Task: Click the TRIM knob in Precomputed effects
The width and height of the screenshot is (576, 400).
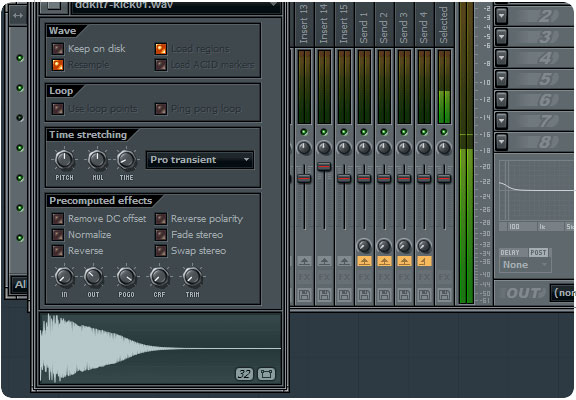Action: pos(192,277)
